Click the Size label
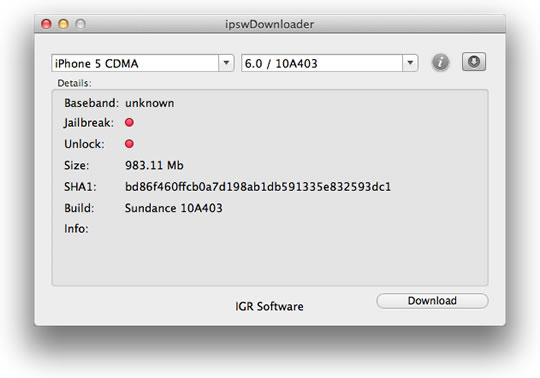This screenshot has width=540, height=378. point(76,166)
